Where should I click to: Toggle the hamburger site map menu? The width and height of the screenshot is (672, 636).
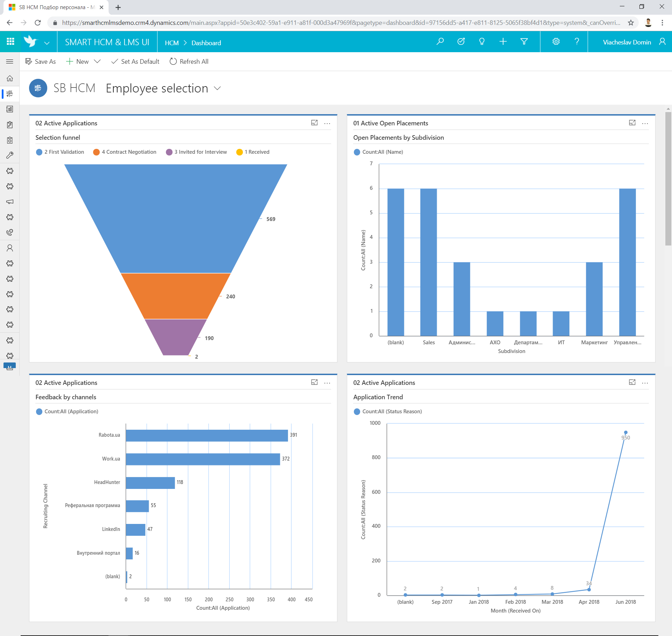point(10,62)
